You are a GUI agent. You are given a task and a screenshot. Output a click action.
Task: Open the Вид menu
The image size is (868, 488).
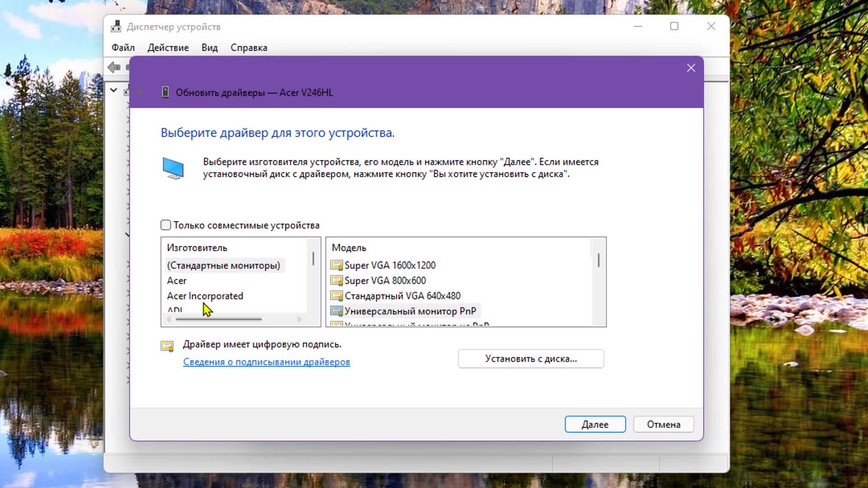(x=209, y=47)
